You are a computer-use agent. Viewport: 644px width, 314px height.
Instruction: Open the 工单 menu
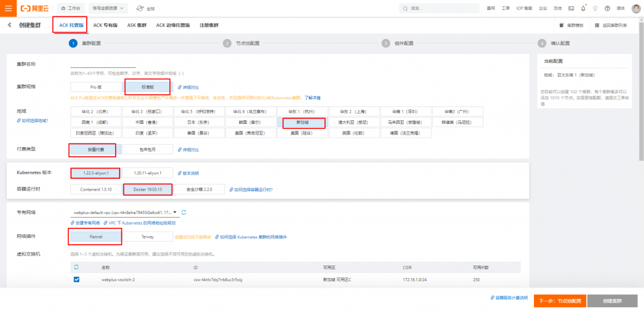(x=506, y=8)
